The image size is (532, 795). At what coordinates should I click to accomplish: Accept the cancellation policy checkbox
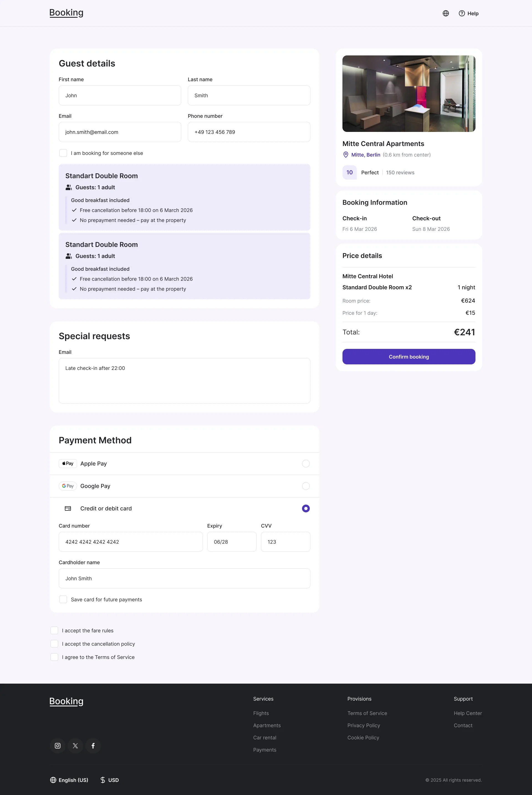[54, 644]
